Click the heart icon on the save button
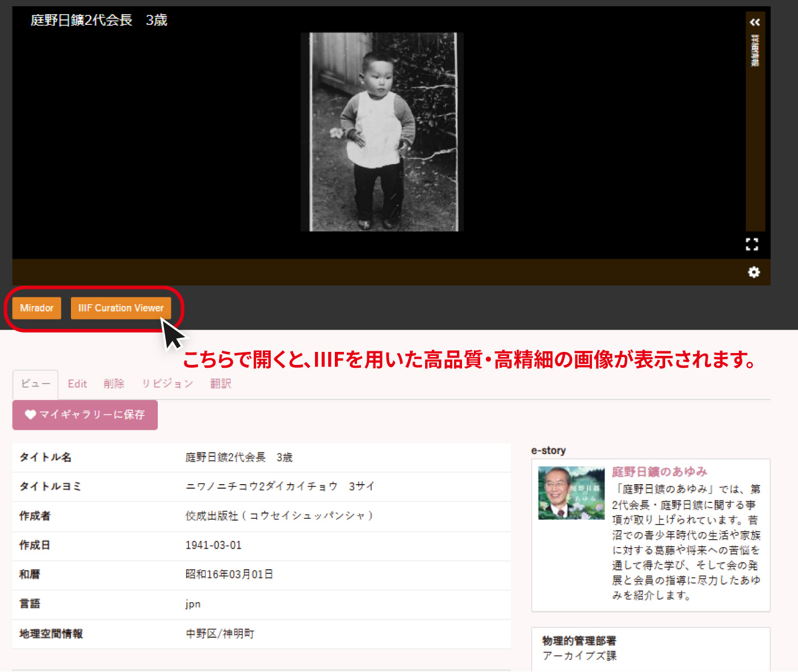Viewport: 798px width, 672px height. tap(31, 415)
